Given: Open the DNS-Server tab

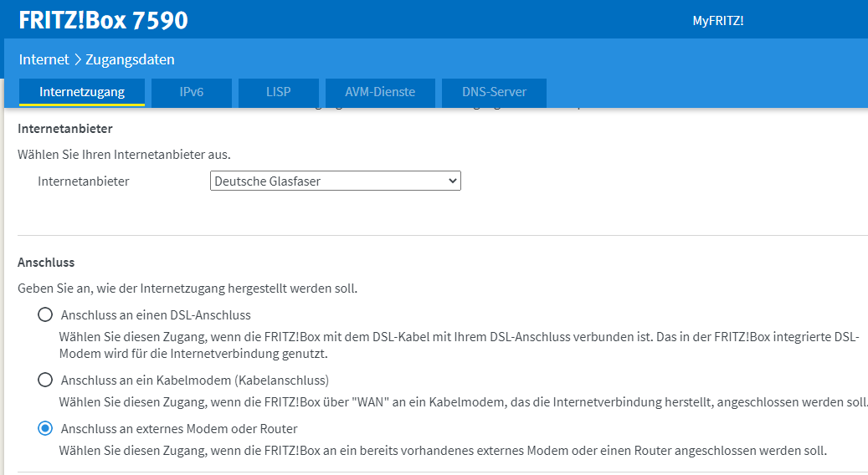Looking at the screenshot, I should (x=495, y=92).
